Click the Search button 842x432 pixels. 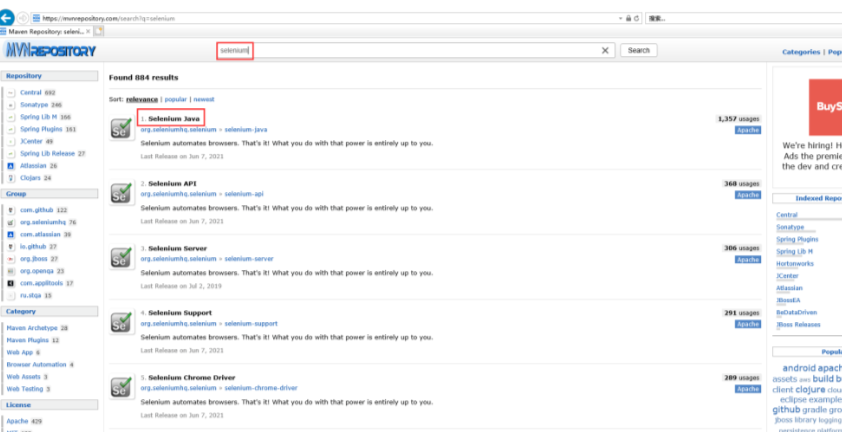point(638,51)
